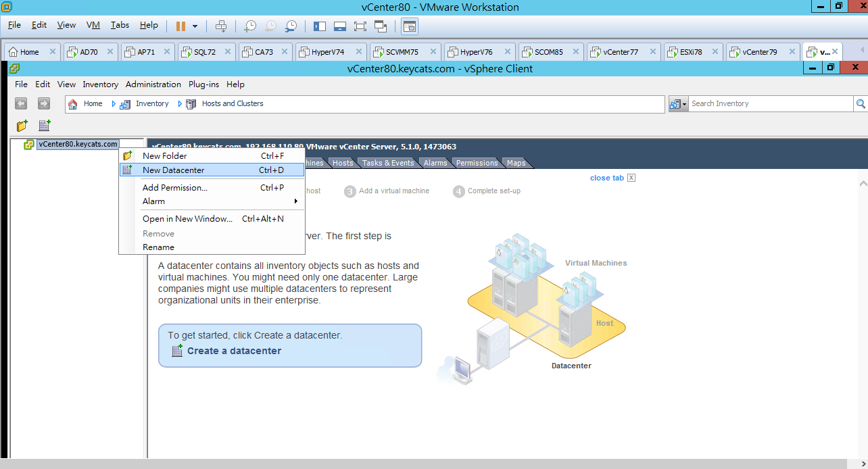
Task: Click Create a datacenter link
Action: click(234, 351)
